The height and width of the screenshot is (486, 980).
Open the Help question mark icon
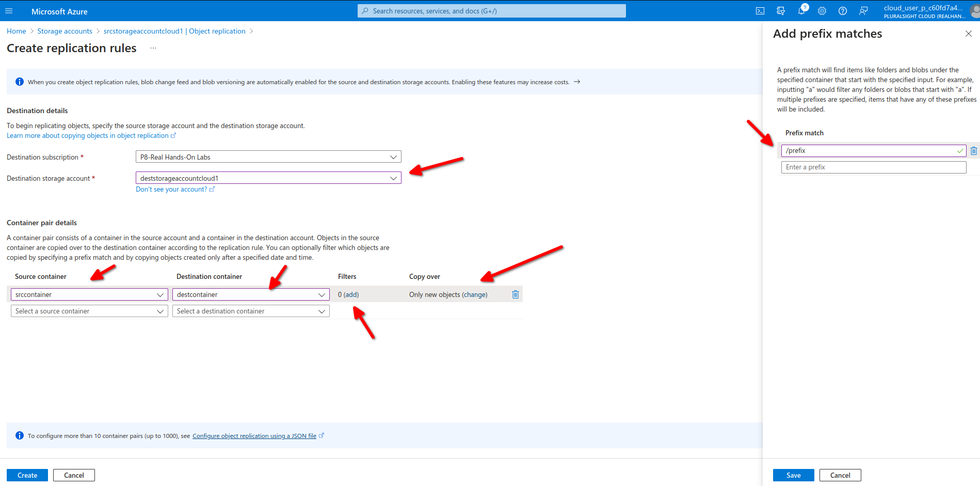click(843, 11)
